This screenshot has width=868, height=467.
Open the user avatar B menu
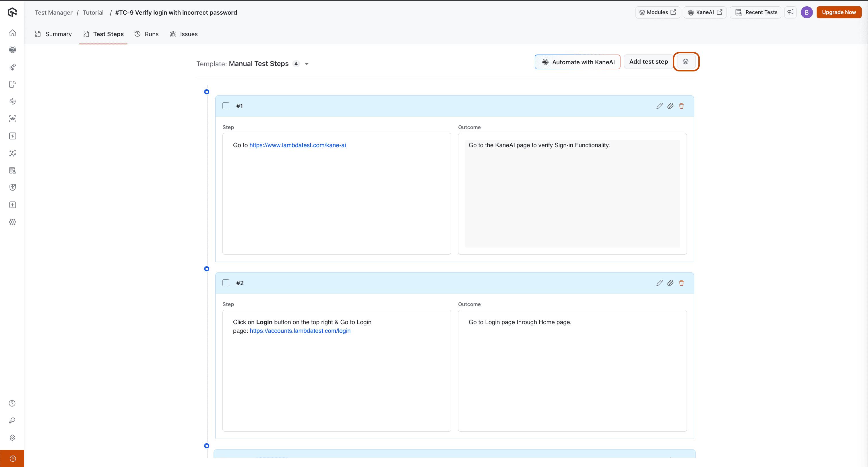pyautogui.click(x=806, y=12)
